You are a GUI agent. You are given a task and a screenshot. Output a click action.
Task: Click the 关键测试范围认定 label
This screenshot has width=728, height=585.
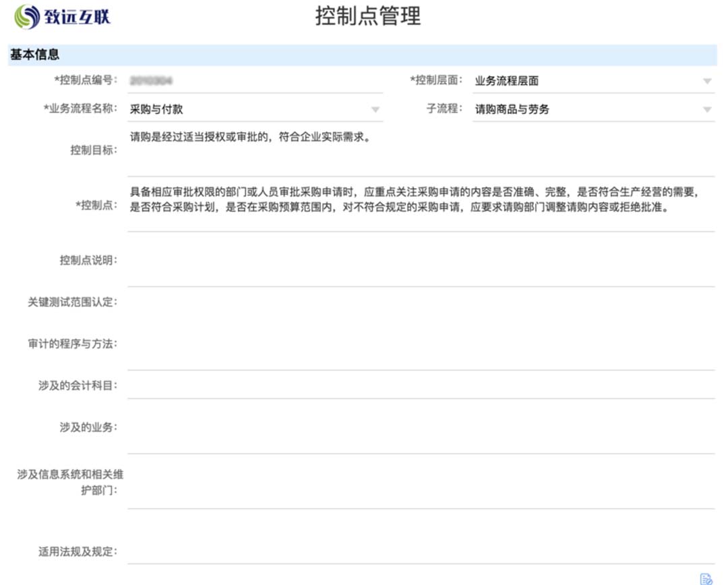tap(72, 302)
